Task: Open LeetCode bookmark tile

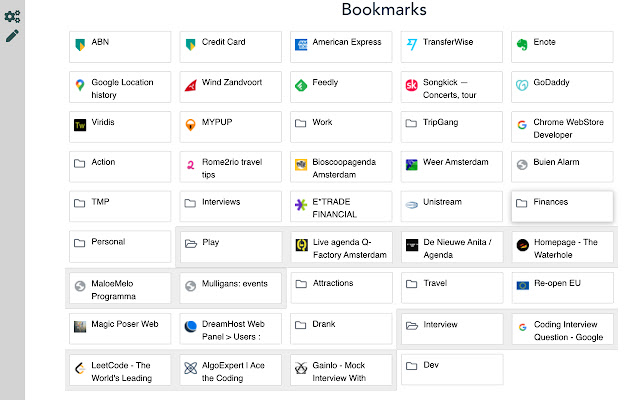Action: [x=120, y=369]
